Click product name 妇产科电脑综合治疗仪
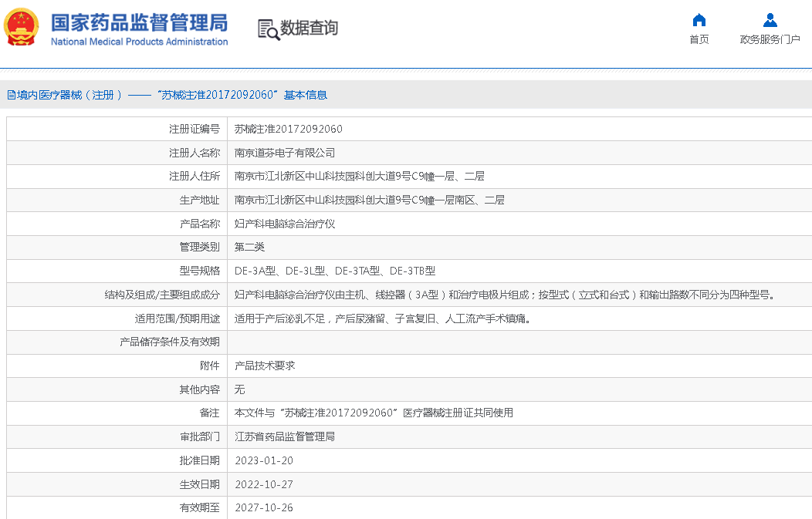The width and height of the screenshot is (812, 519). pos(285,224)
